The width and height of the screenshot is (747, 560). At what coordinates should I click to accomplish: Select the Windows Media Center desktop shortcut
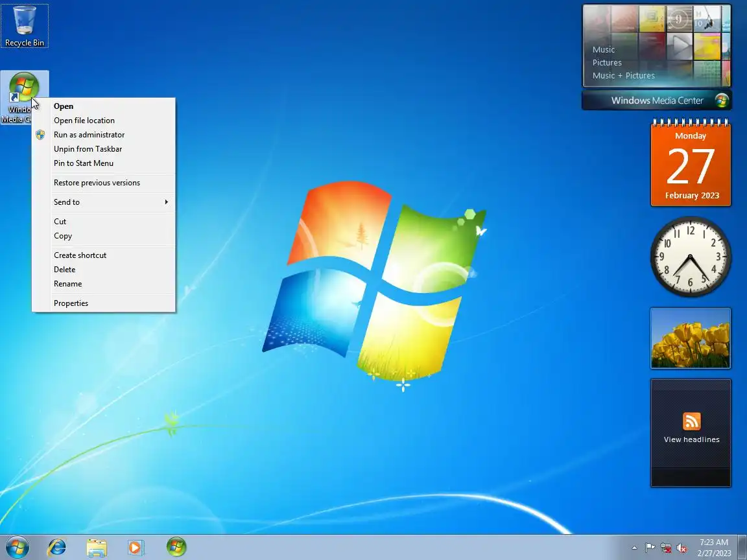24,98
